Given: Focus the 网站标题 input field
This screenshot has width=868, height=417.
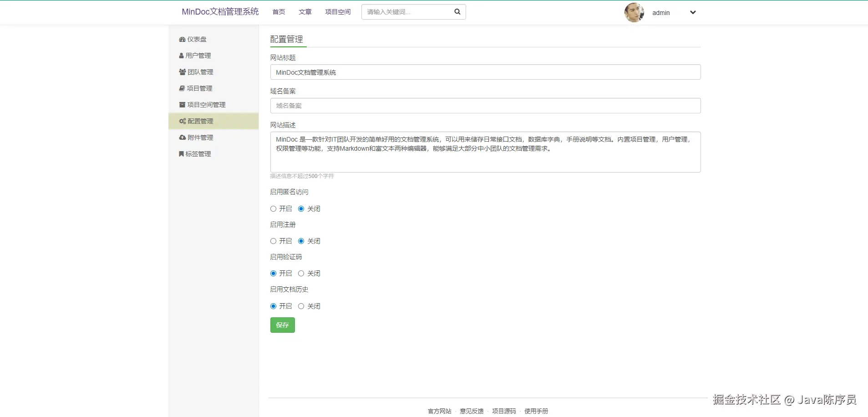Looking at the screenshot, I should (485, 72).
